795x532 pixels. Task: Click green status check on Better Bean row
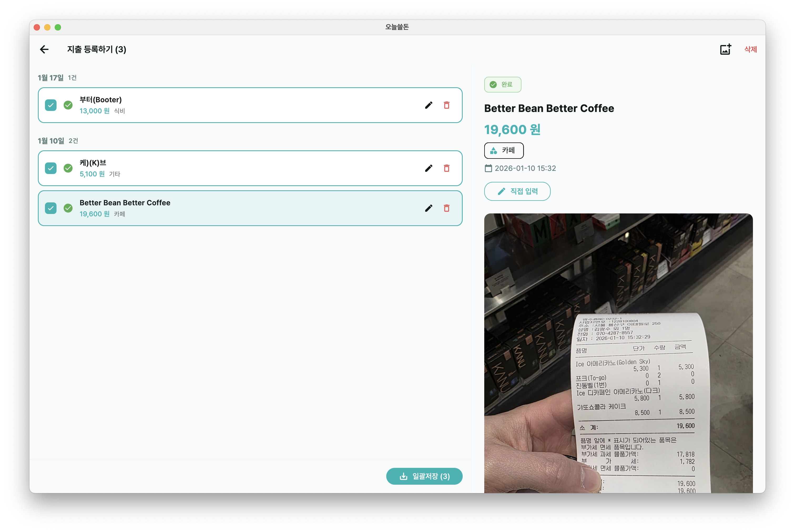coord(68,208)
